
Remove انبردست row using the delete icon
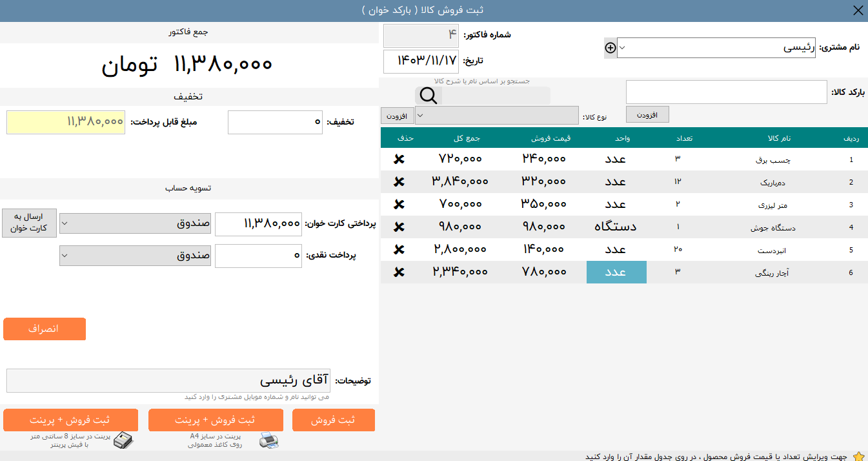399,249
